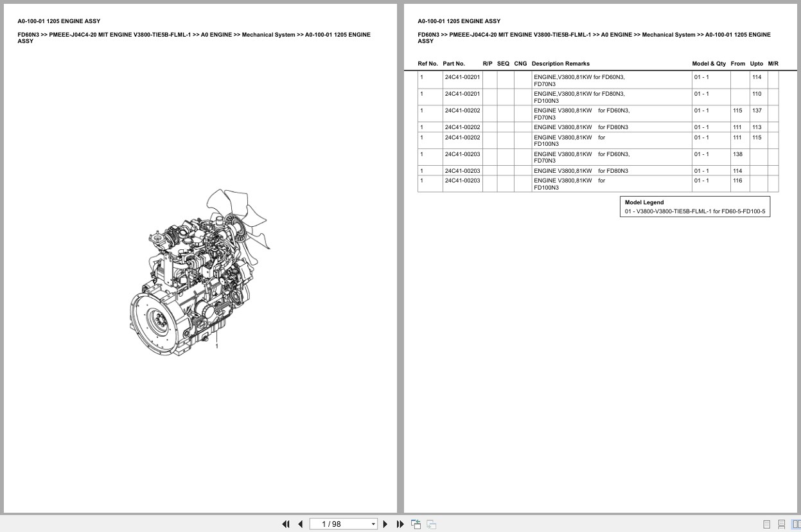The height and width of the screenshot is (532, 801).
Task: Click callout number 1 below the engine
Action: (x=217, y=346)
